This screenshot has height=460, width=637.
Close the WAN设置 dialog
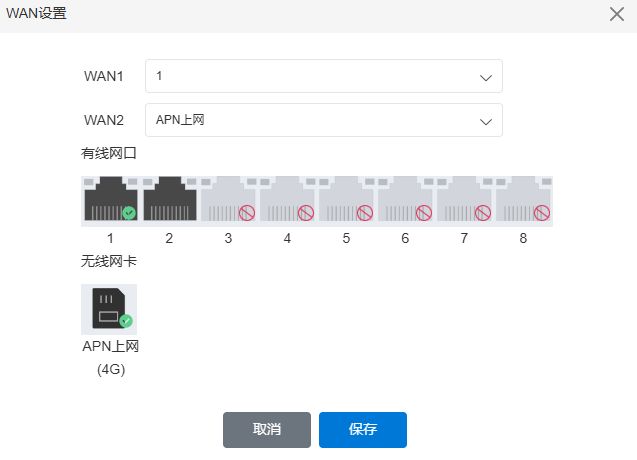pyautogui.click(x=617, y=14)
